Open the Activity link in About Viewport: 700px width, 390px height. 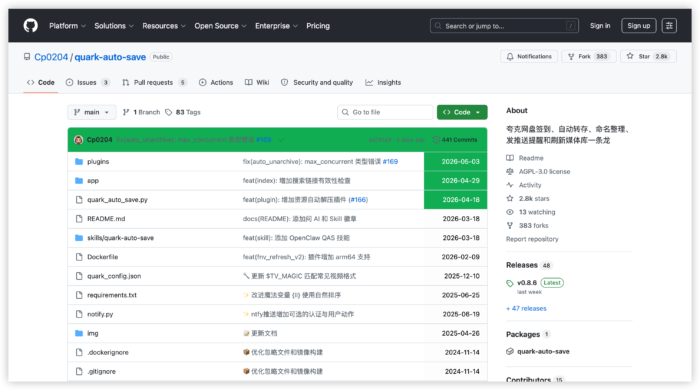click(524, 185)
